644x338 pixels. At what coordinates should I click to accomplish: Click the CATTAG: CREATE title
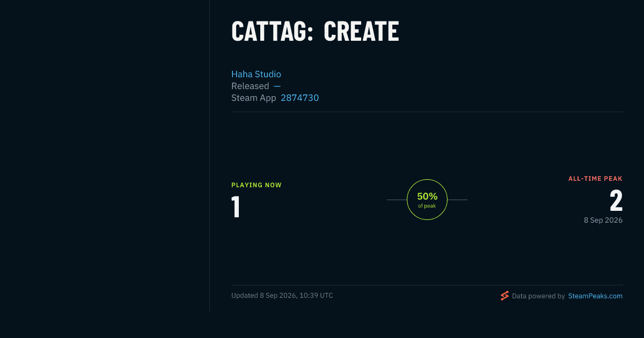coord(315,32)
